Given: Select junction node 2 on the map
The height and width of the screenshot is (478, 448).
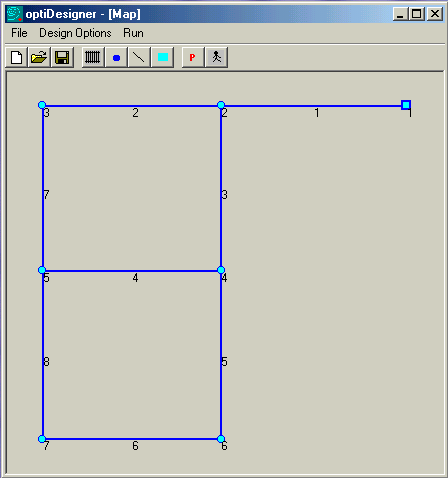Looking at the screenshot, I should pos(221,105).
